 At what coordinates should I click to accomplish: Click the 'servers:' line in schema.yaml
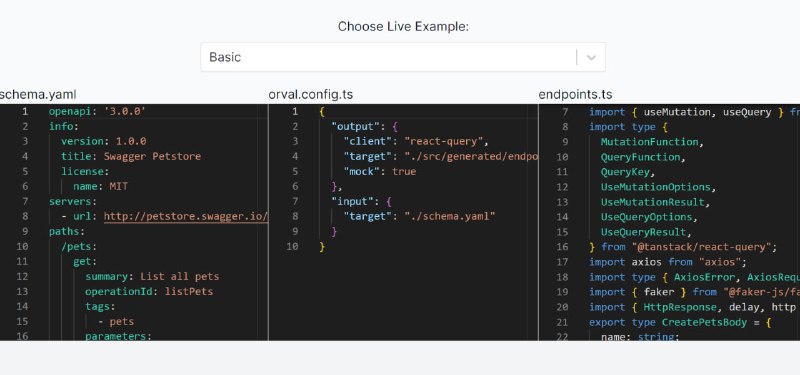73,202
